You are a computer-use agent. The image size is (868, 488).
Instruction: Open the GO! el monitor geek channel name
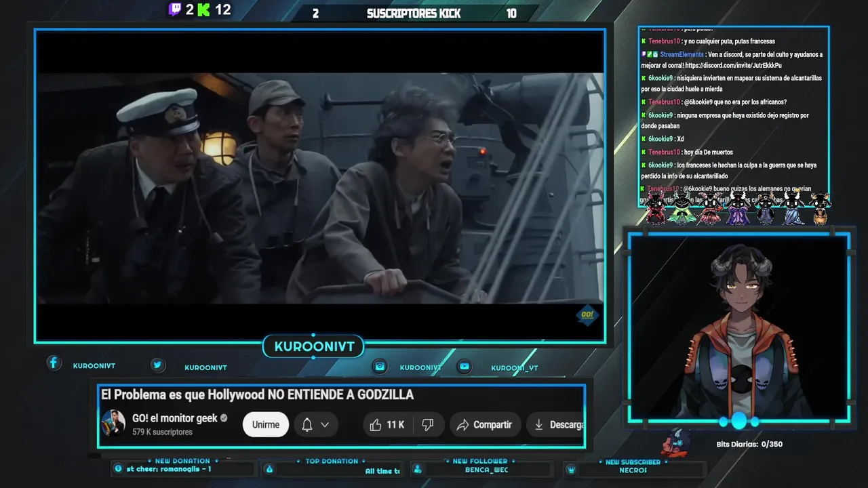[x=175, y=418]
